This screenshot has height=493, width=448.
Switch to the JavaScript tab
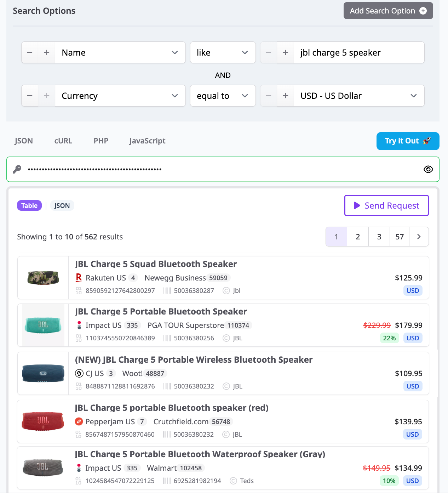pyautogui.click(x=147, y=141)
